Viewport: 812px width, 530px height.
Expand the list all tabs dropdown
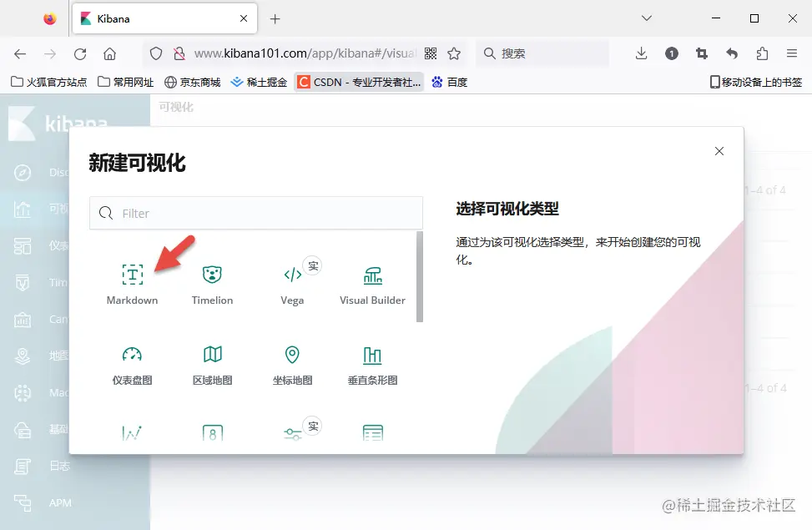click(x=646, y=18)
